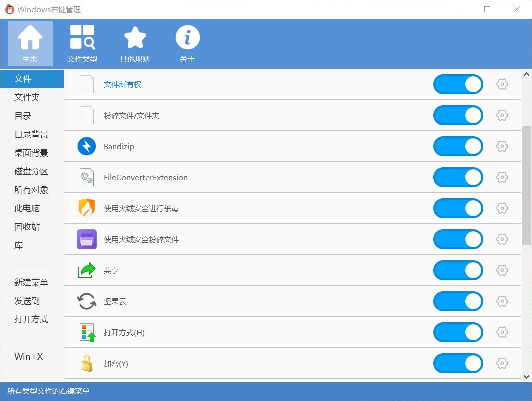Click the 使用火绒安全进行杀毒 label
Screen dimensions: 532x401
click(x=141, y=208)
